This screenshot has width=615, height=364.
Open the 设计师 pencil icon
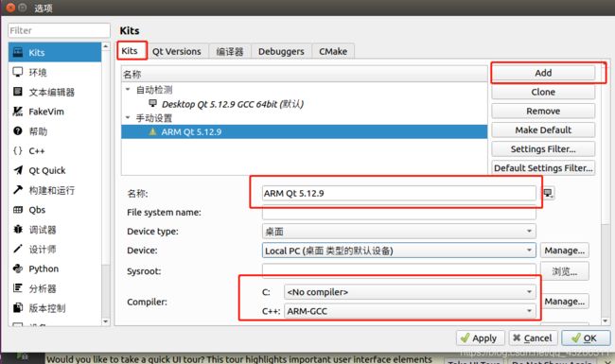tap(18, 249)
